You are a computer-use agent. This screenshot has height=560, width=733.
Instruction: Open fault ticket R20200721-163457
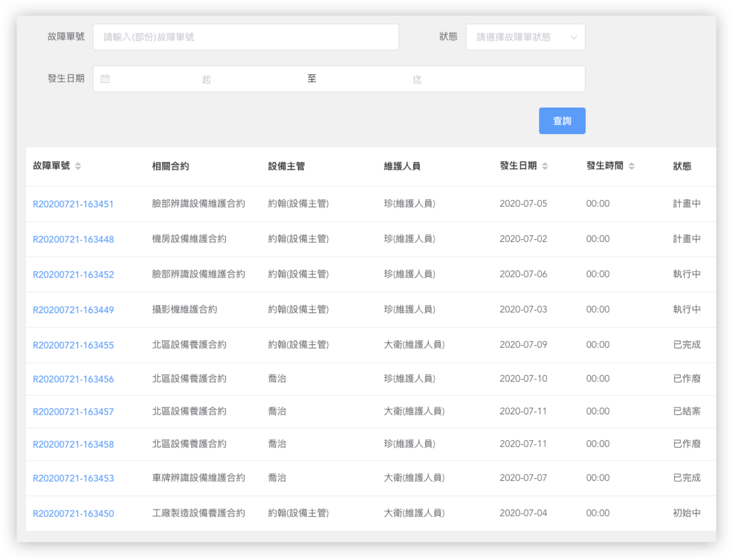pos(73,412)
